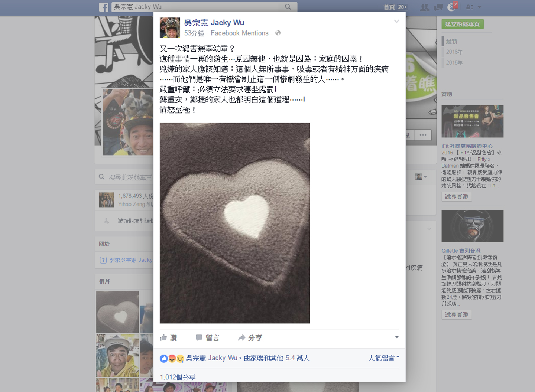Open the 吳宗憲 Jacky Wu author name link

[x=214, y=23]
